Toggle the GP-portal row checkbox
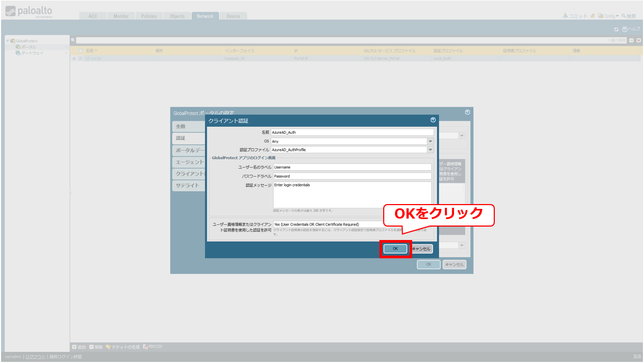This screenshot has height=363, width=644. [80, 59]
